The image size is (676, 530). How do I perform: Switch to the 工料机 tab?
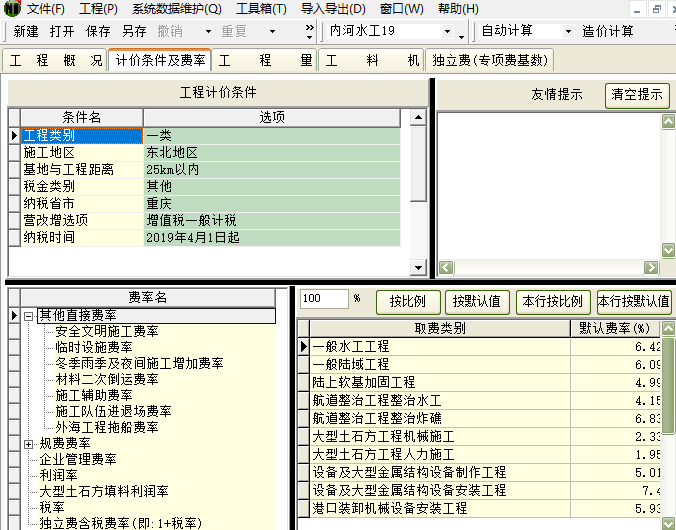[372, 60]
